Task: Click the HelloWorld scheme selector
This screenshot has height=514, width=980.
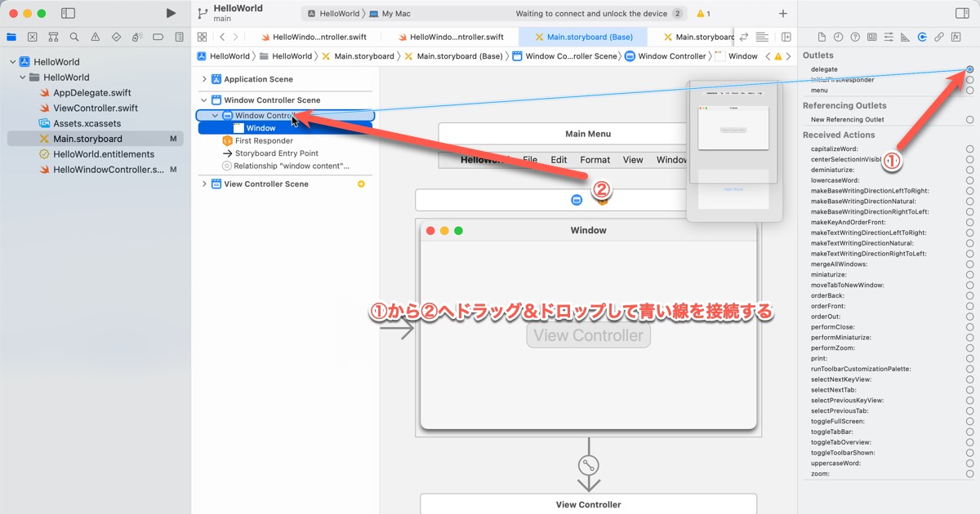Action: point(333,14)
